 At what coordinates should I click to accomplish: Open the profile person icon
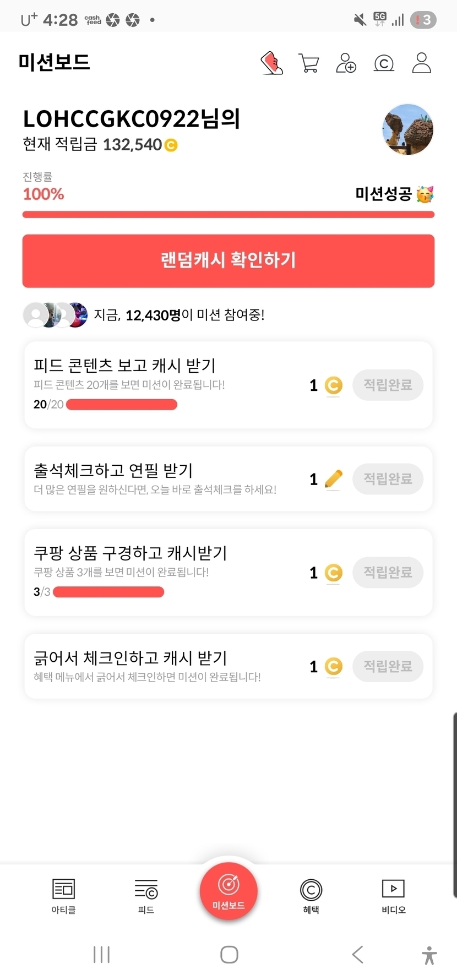pyautogui.click(x=421, y=63)
